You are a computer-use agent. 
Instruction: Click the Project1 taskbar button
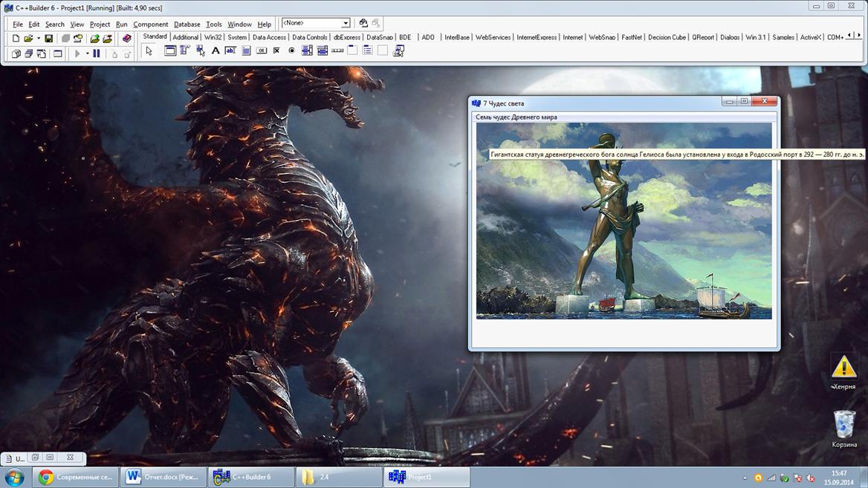point(427,477)
